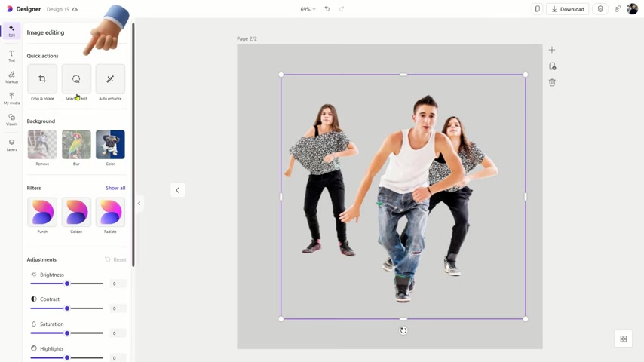Duplicate the current page icon
The width and height of the screenshot is (644, 362).
[552, 66]
